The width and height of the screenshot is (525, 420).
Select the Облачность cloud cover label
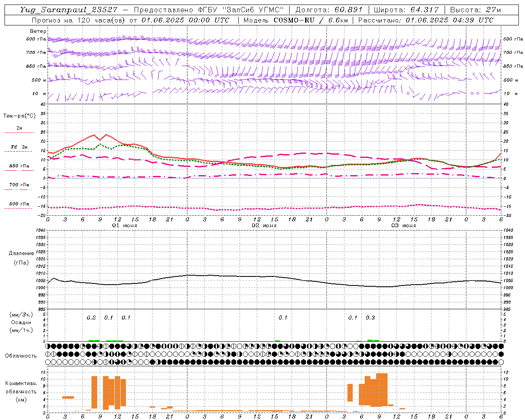(21, 356)
